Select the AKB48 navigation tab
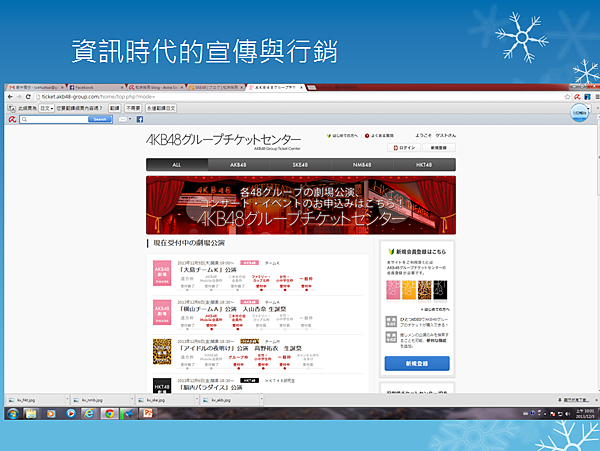The width and height of the screenshot is (600, 451). [x=238, y=165]
